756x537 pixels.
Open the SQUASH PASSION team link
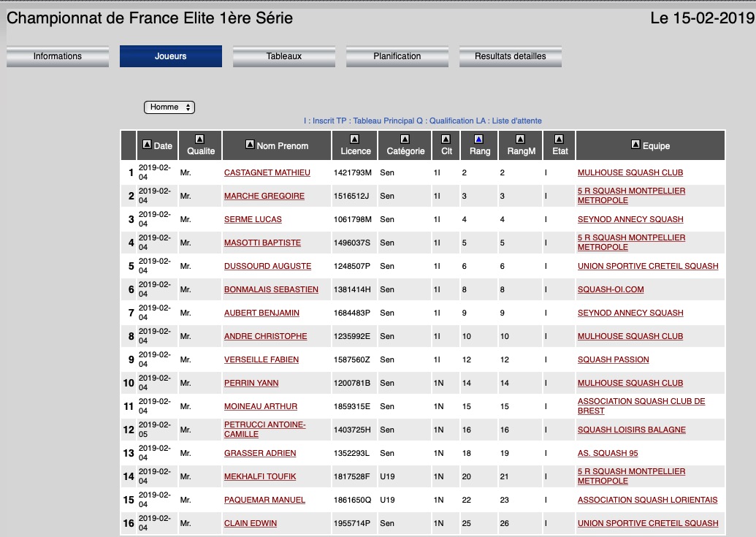613,359
